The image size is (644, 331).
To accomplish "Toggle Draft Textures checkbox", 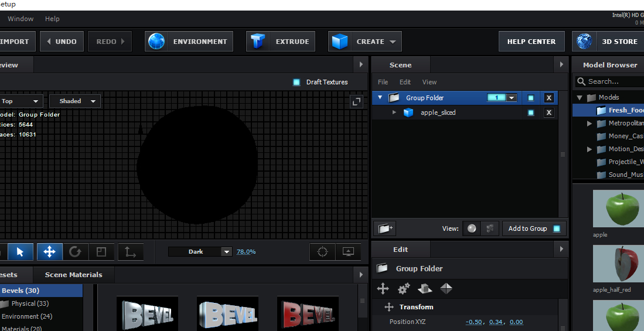I will click(297, 82).
